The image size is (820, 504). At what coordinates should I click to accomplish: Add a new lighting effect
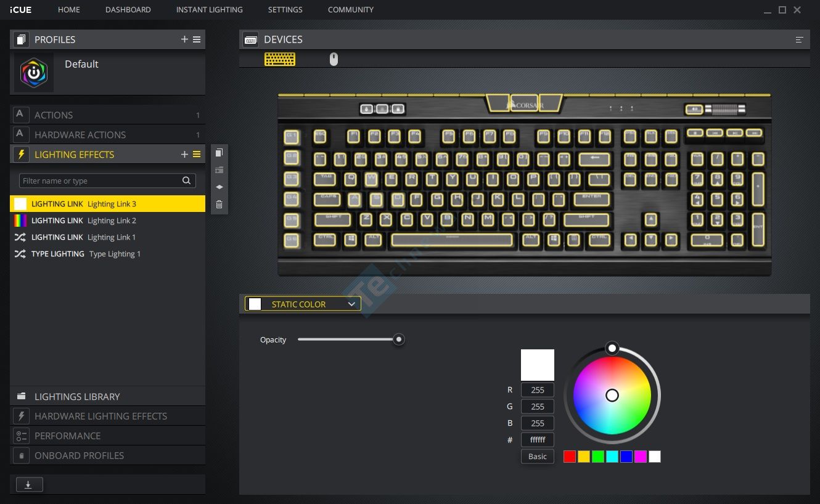(184, 155)
